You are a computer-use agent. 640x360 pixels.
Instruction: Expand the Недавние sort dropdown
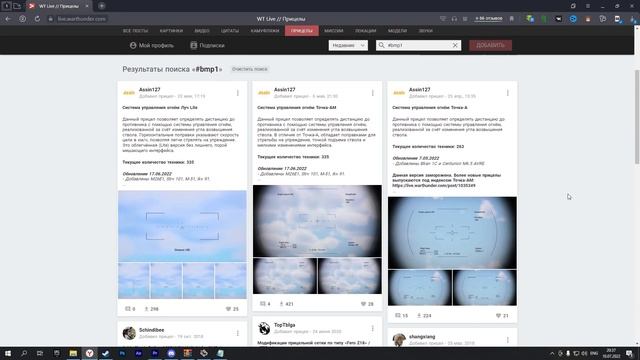point(348,45)
